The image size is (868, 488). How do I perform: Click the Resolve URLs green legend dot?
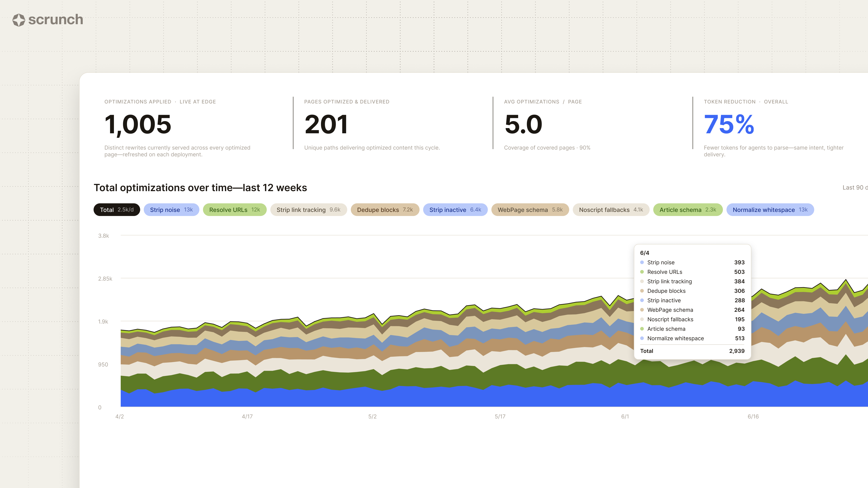[642, 272]
